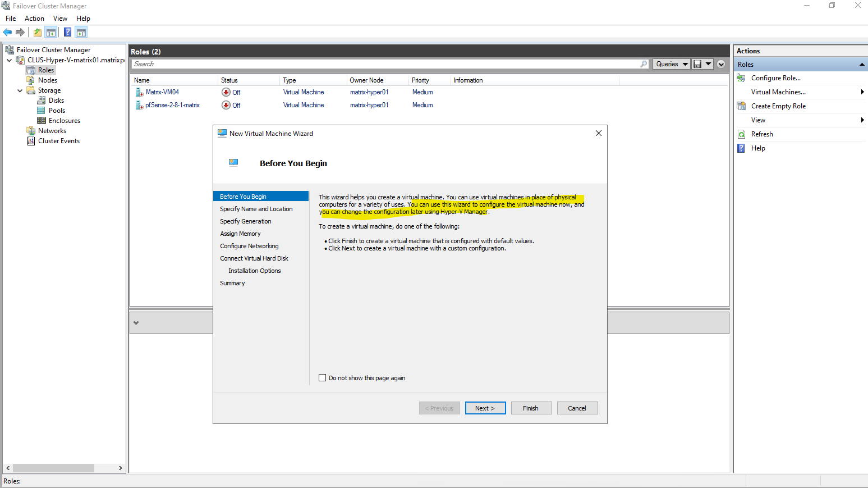Screen dimensions: 868x488
Task: Select the Summary wizard step
Action: [232, 283]
